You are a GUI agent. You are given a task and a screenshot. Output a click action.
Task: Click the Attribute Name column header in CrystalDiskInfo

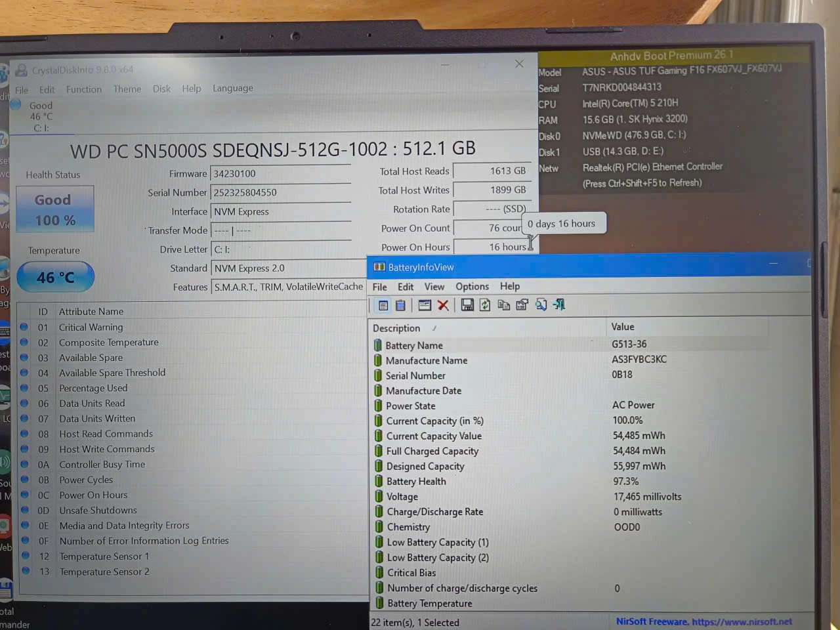(91, 311)
